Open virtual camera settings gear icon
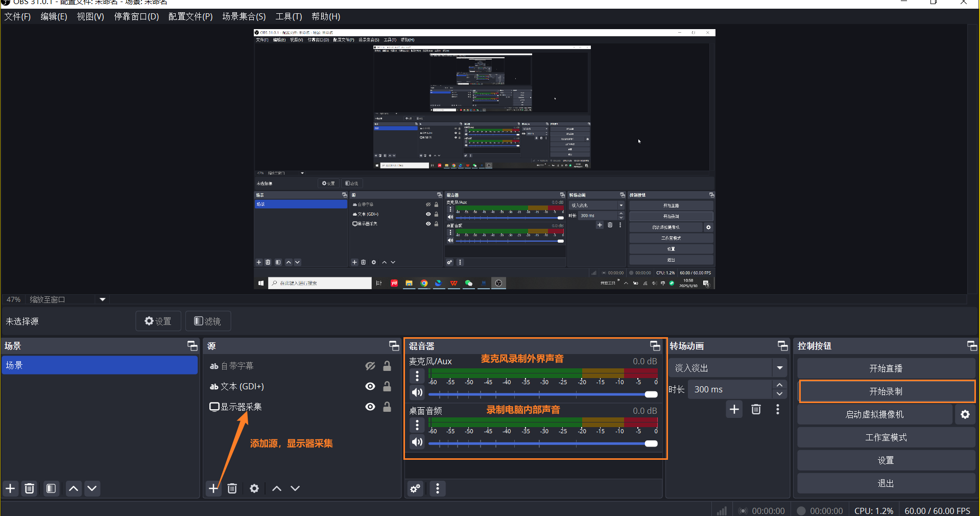Screen dimensions: 980x516 (x=965, y=414)
